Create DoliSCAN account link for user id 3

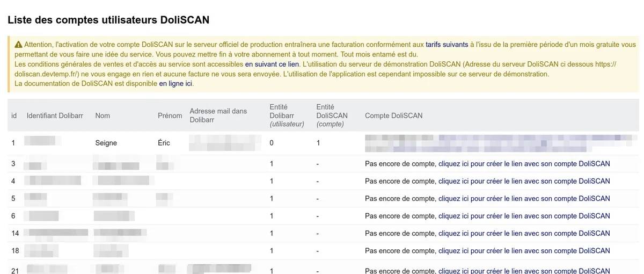pyautogui.click(x=524, y=164)
